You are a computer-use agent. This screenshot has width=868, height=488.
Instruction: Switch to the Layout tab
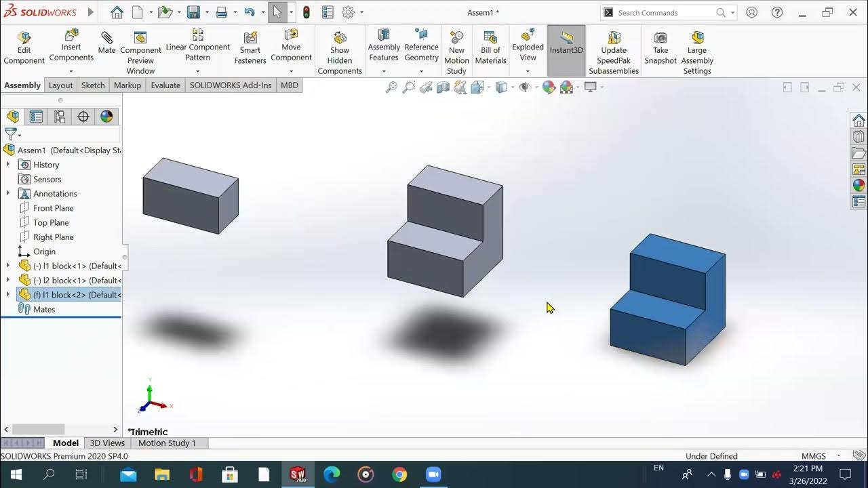pos(60,85)
